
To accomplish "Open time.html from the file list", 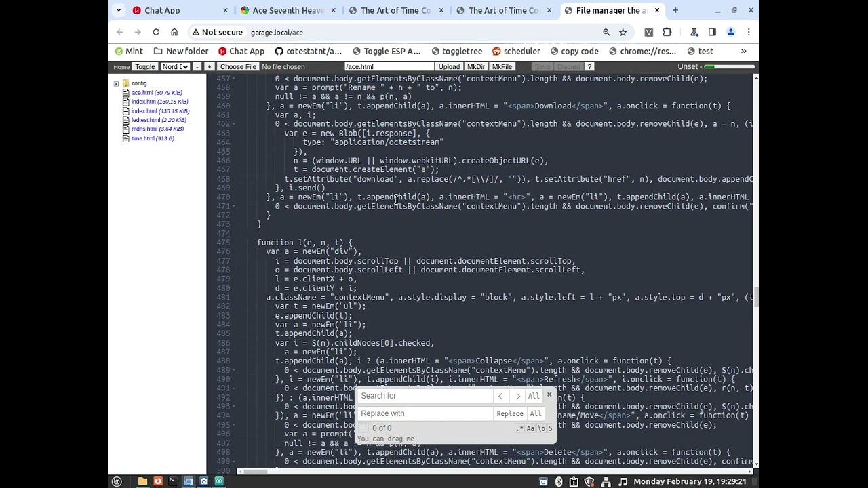I will 153,138.
